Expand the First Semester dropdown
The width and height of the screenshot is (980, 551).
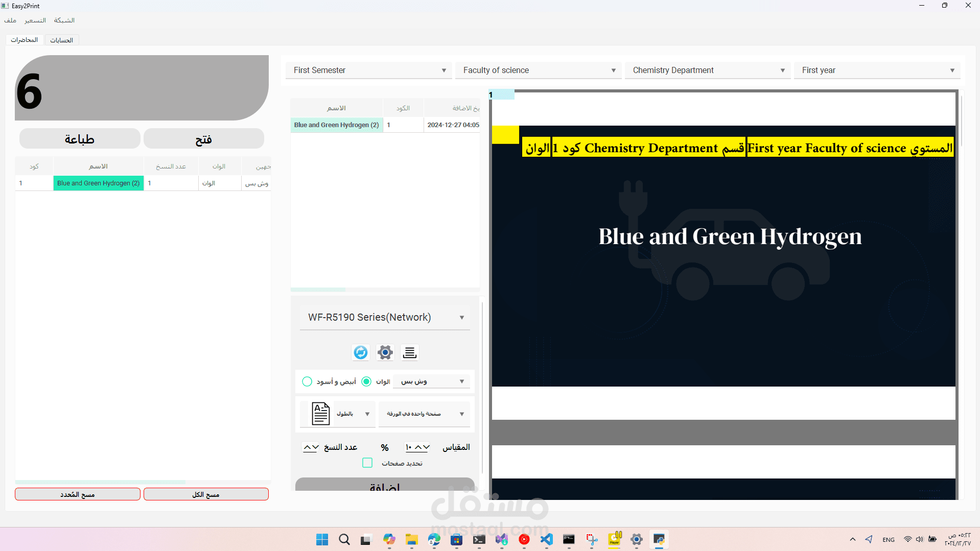point(368,70)
